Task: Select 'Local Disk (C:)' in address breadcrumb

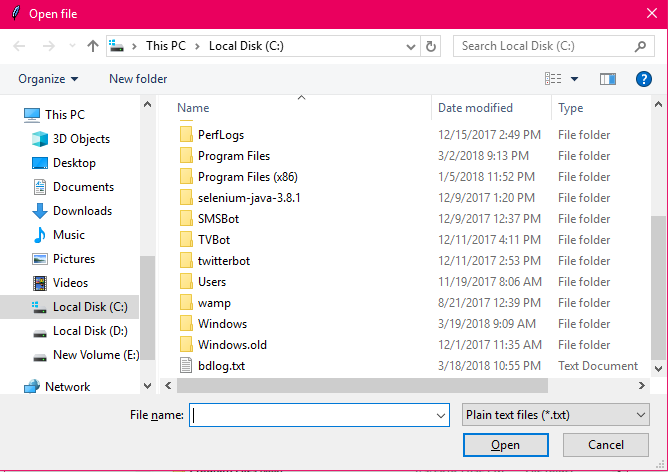Action: 246,46
